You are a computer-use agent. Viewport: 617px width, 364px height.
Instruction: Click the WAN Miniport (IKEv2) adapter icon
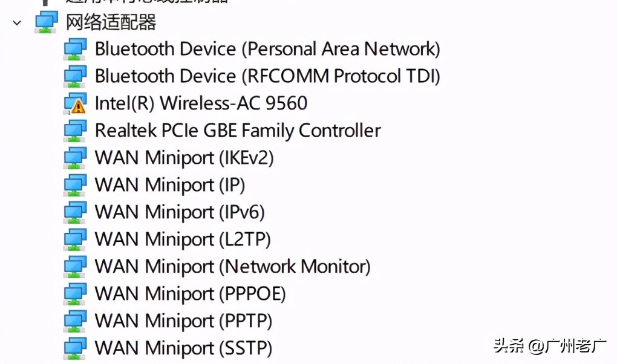pyautogui.click(x=75, y=157)
